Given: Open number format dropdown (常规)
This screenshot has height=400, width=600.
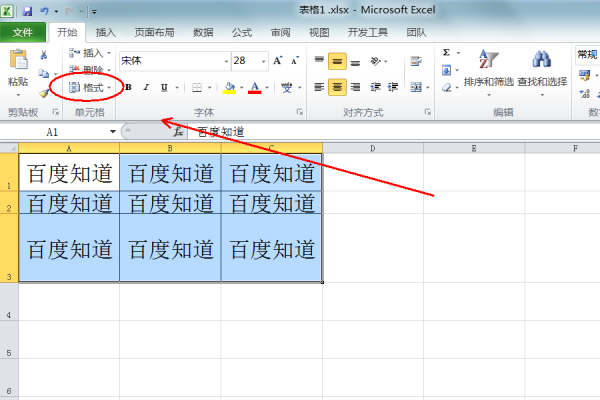Looking at the screenshot, I should 588,55.
